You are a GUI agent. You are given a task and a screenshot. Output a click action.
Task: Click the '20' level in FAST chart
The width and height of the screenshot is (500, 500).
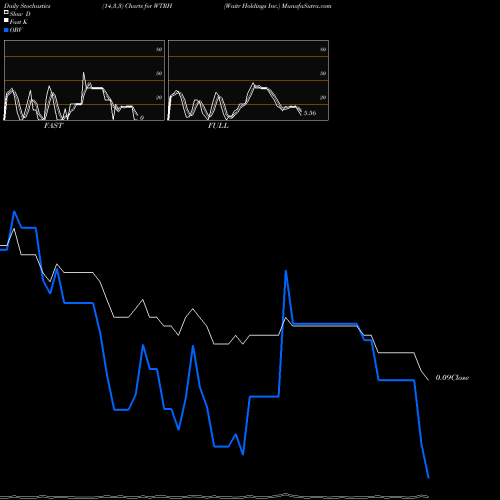click(x=159, y=97)
